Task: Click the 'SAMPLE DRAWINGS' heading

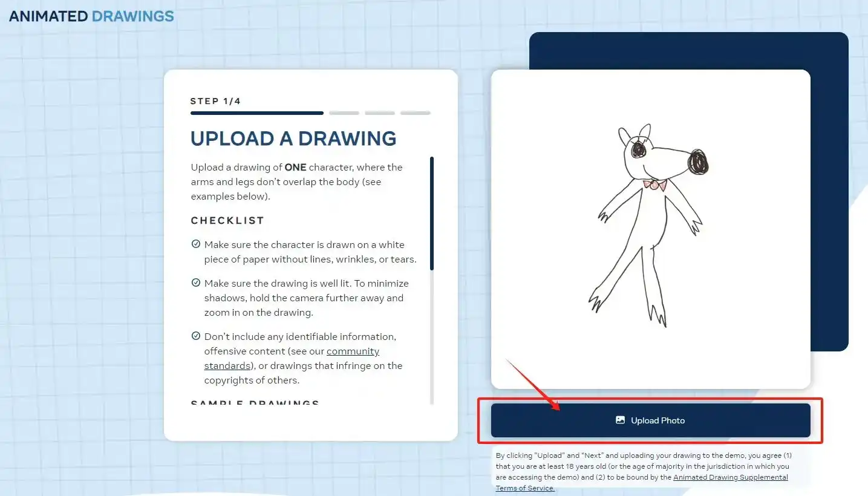Action: click(255, 402)
